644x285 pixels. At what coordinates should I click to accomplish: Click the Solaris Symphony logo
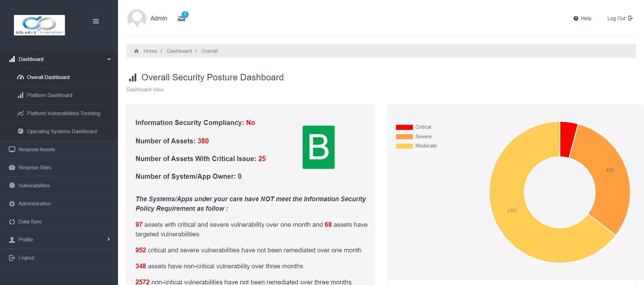point(39,25)
